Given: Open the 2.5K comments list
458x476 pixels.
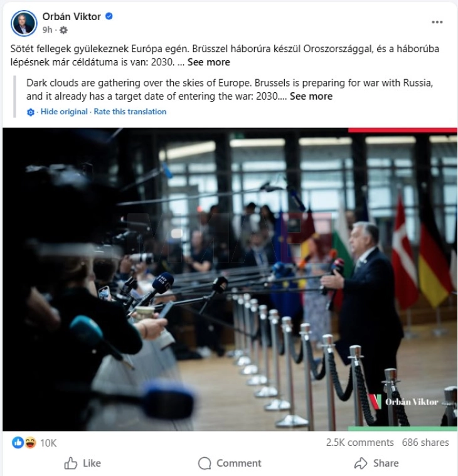Looking at the screenshot, I should click(x=360, y=443).
